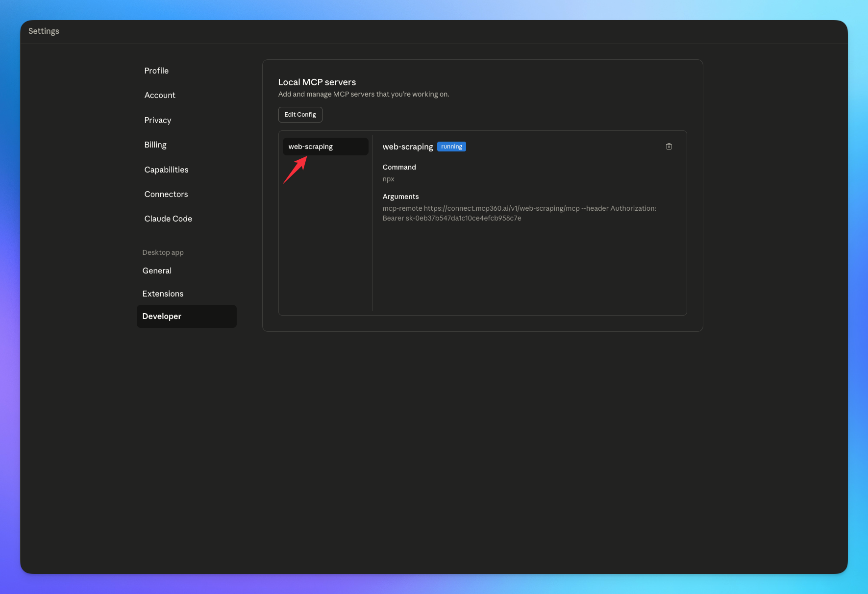Viewport: 868px width, 594px height.
Task: Select General under Desktop app
Action: click(x=157, y=271)
